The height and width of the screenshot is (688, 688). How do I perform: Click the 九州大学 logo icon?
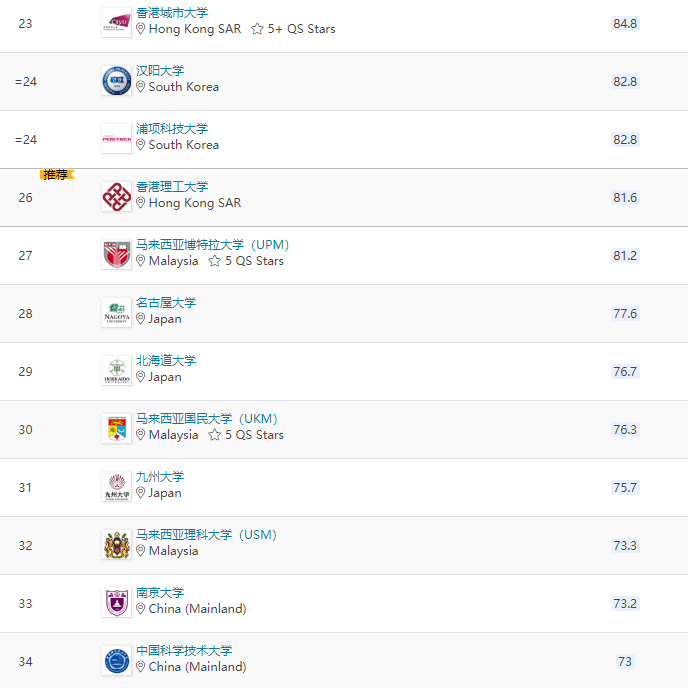pos(116,486)
